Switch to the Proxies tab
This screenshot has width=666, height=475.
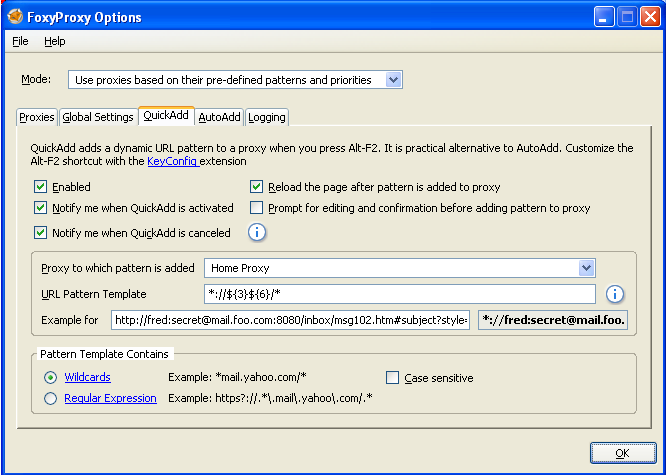[x=37, y=117]
